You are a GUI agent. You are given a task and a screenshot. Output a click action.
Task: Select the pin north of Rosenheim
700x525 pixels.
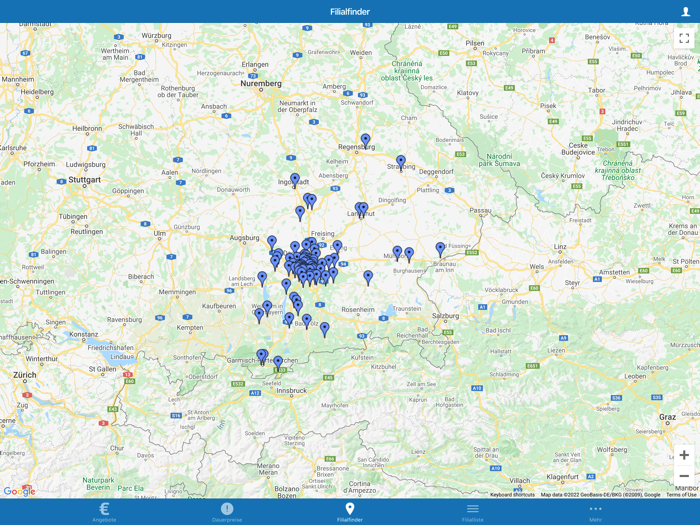[x=368, y=278]
